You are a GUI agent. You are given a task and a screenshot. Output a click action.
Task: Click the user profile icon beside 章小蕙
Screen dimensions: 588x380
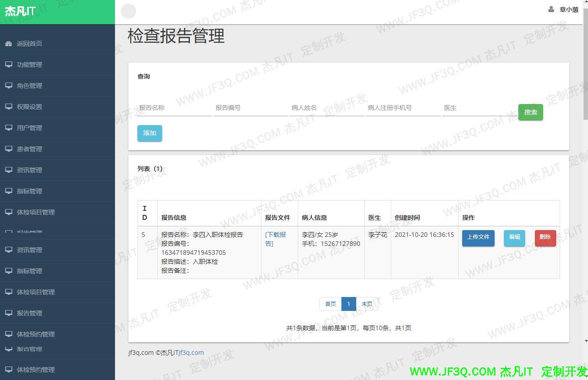pyautogui.click(x=551, y=9)
